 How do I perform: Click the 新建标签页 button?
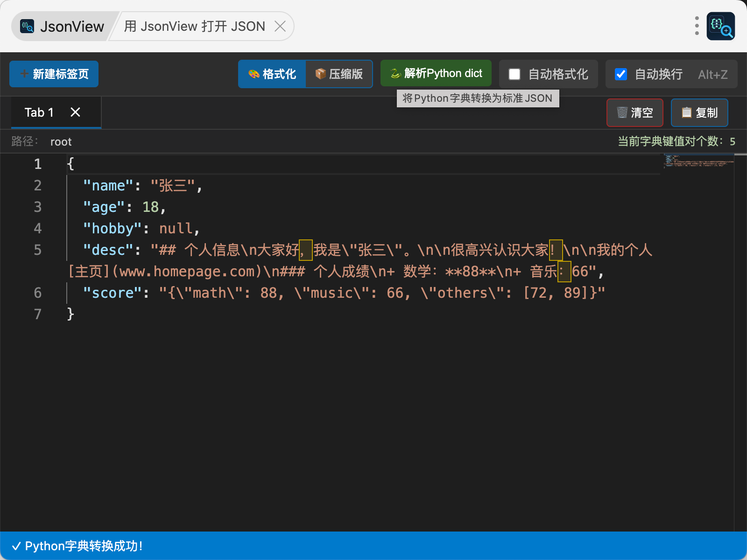coord(54,74)
